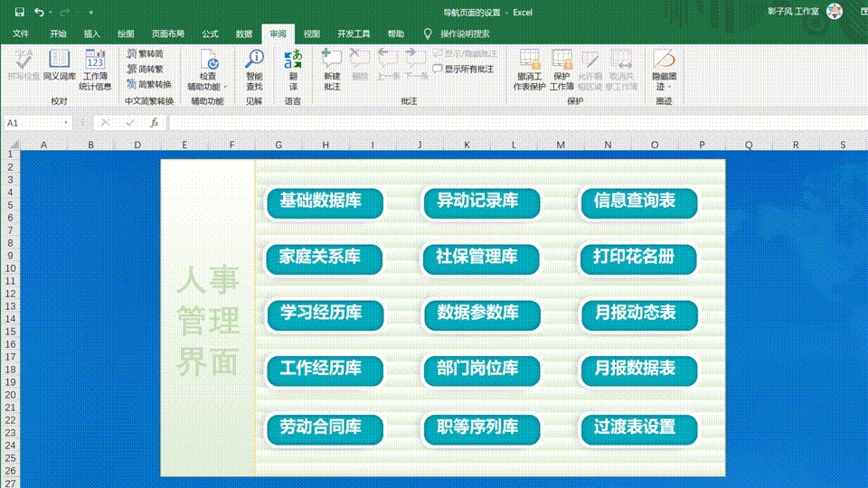Click the 操作说明搜索 search field

tap(465, 33)
